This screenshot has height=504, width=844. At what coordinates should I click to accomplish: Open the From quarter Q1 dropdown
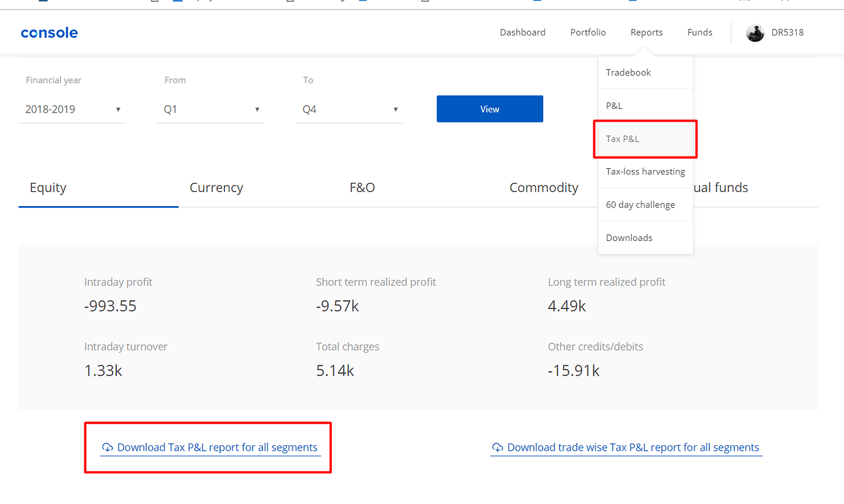tap(210, 109)
